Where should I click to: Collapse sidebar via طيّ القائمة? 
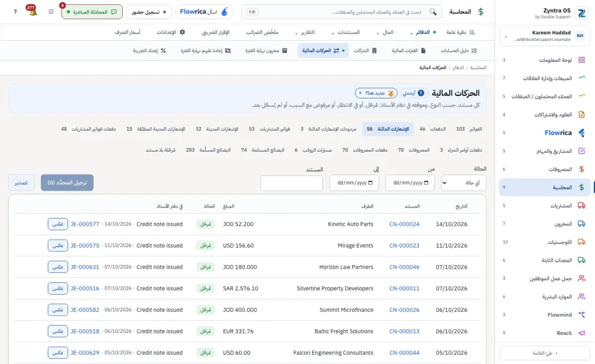coord(545,353)
